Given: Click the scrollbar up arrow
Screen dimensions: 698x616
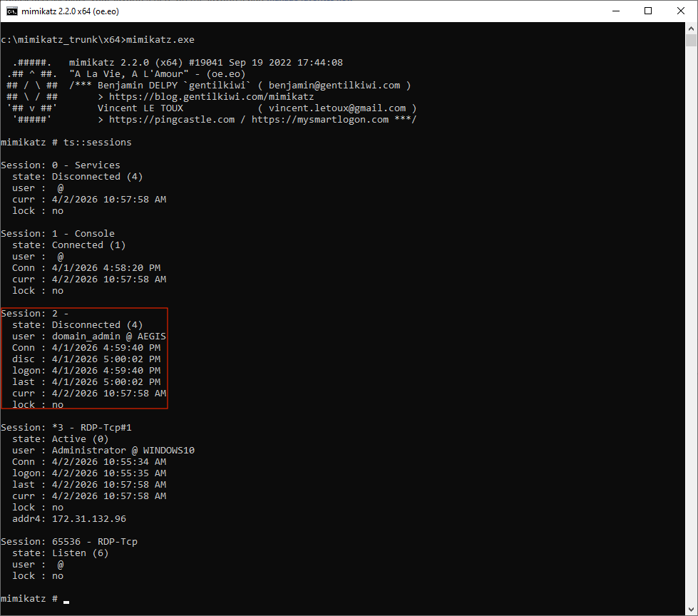Looking at the screenshot, I should click(x=691, y=29).
